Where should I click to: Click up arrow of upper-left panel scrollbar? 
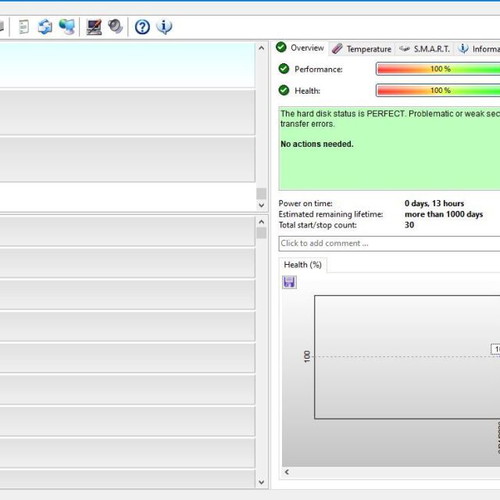262,48
